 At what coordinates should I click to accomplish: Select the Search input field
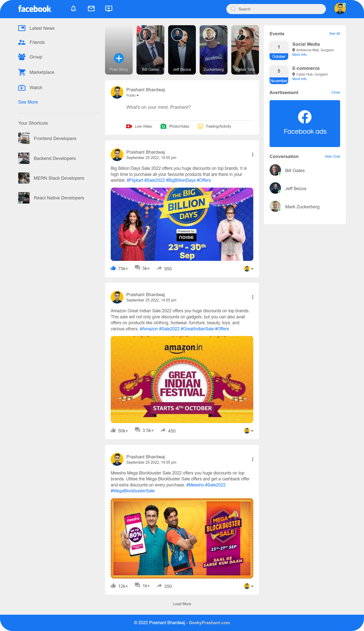coord(276,9)
